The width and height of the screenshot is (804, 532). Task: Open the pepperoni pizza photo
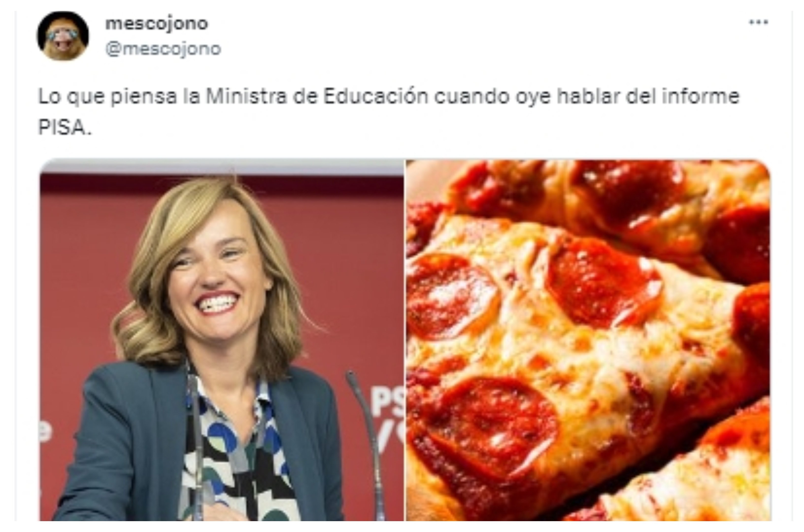point(588,340)
